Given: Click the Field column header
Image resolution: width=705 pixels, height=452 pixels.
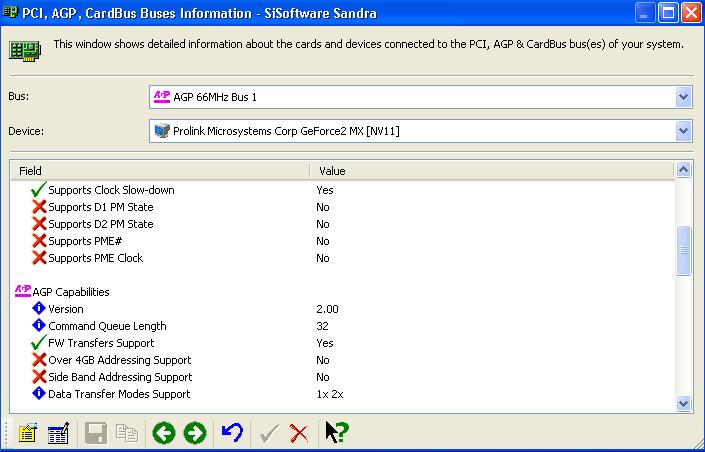Looking at the screenshot, I should click(160, 171).
